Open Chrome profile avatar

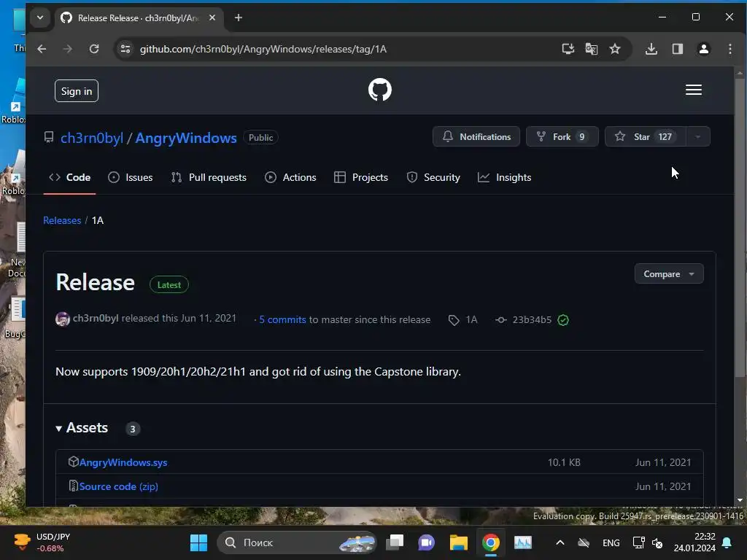[x=704, y=49]
